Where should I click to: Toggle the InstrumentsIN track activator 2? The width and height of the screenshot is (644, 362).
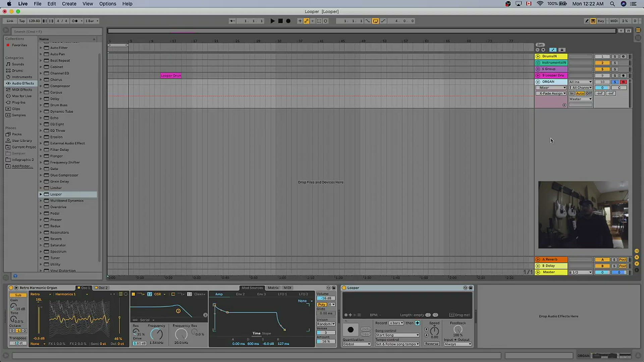click(602, 63)
